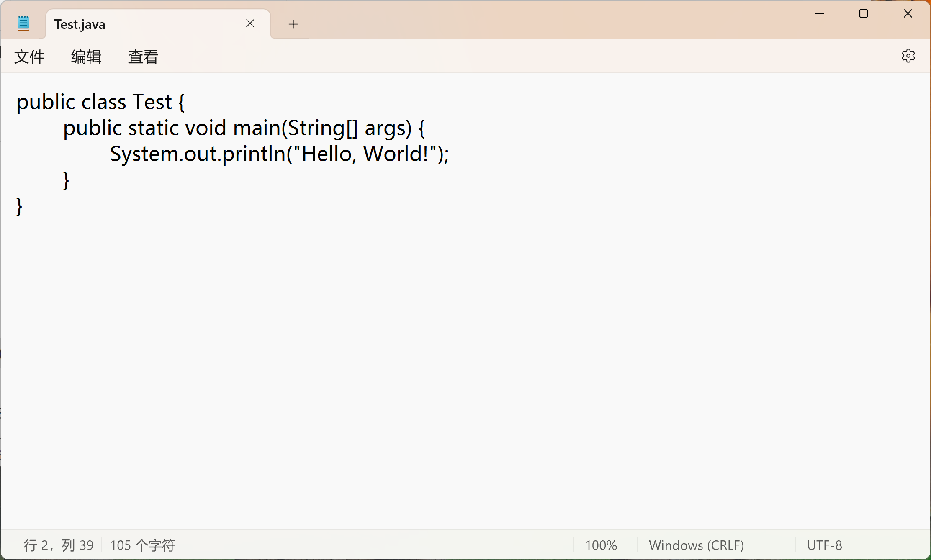Screen dimensions: 931x560
Task: Select the Test.java tab
Action: 126,24
